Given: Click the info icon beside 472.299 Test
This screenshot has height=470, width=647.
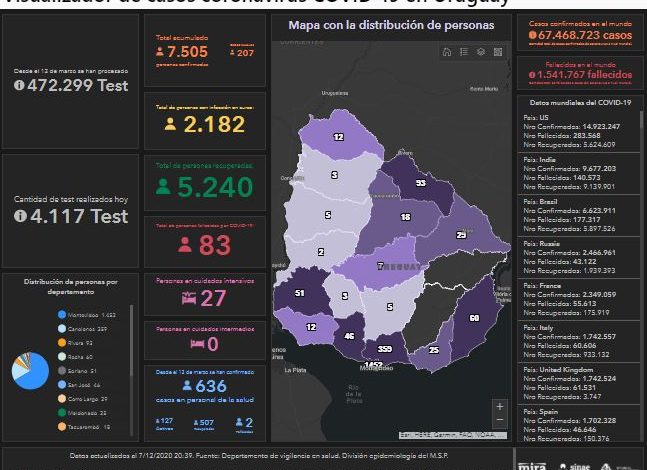Looking at the screenshot, I should pos(20,86).
